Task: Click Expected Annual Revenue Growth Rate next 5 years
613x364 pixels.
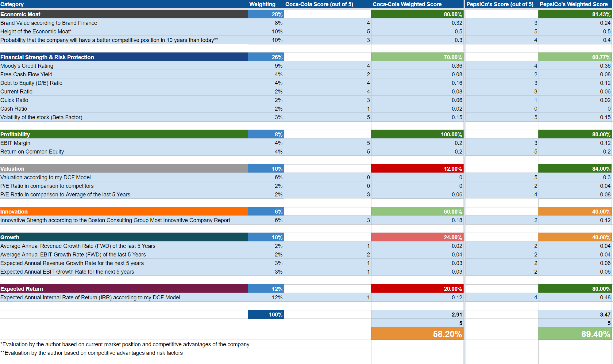Action: (x=124, y=263)
